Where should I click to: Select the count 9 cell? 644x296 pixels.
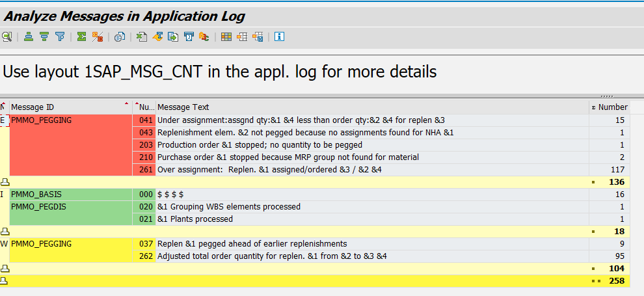(610, 244)
